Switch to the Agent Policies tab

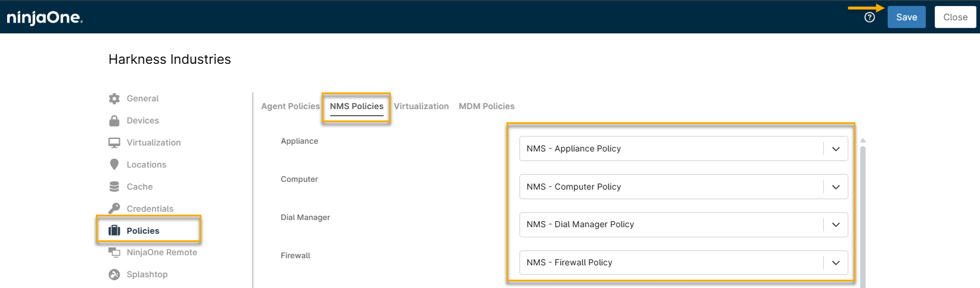290,106
